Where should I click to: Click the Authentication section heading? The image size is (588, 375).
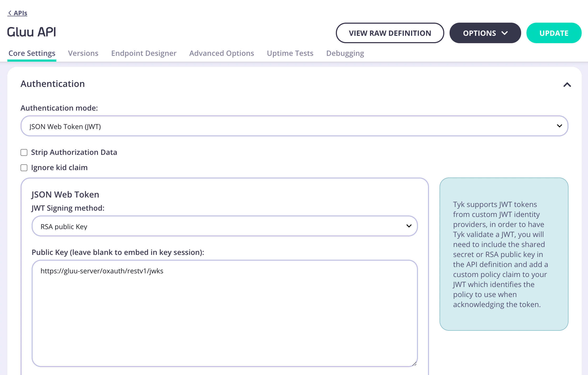click(53, 84)
